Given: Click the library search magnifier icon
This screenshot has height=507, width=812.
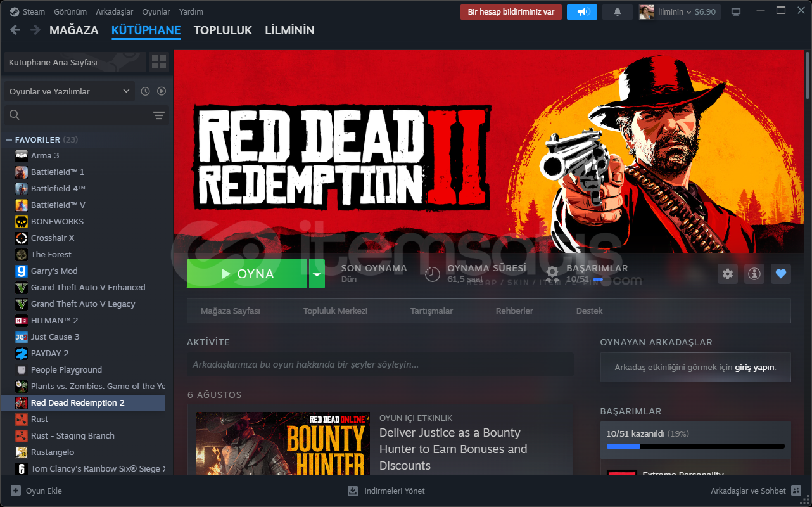Looking at the screenshot, I should [x=15, y=115].
